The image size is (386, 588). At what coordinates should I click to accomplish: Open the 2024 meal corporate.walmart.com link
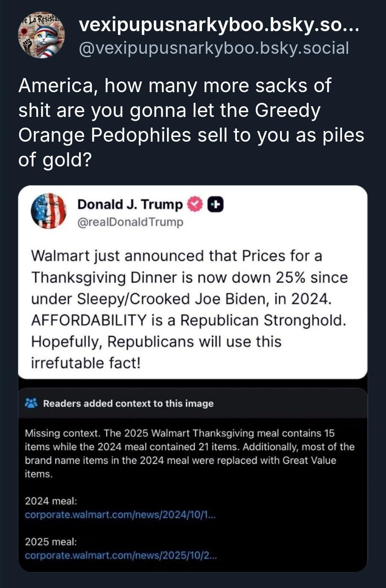120,515
